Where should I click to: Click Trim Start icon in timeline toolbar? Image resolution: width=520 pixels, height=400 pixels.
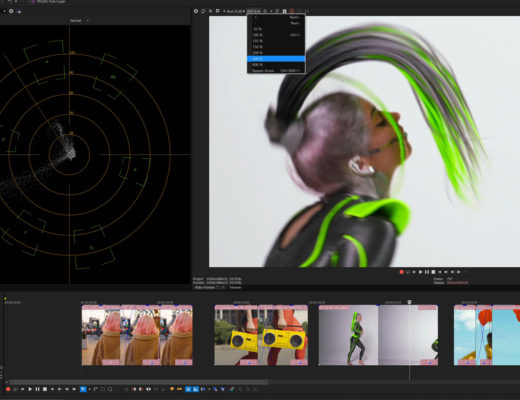134,389
